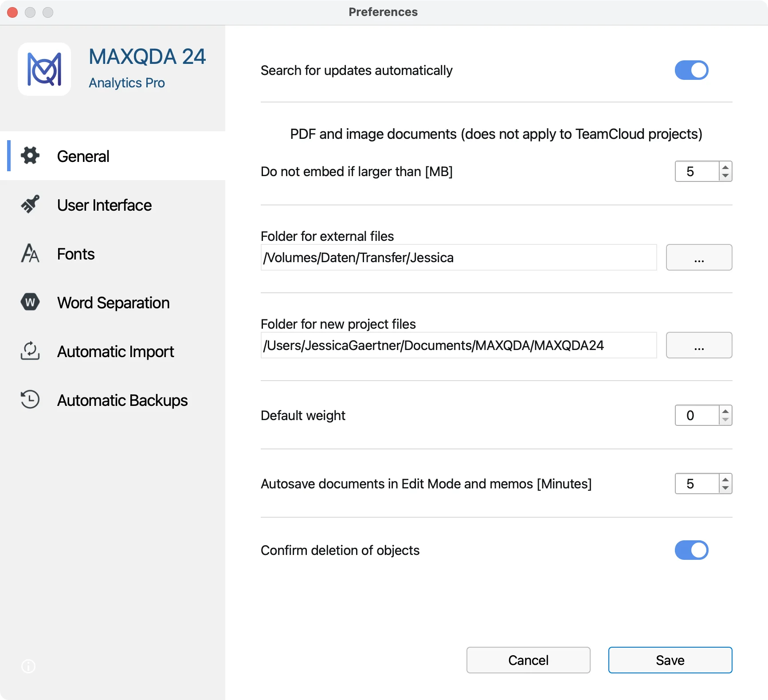Click the Fonts letter icon
768x700 pixels.
(30, 253)
